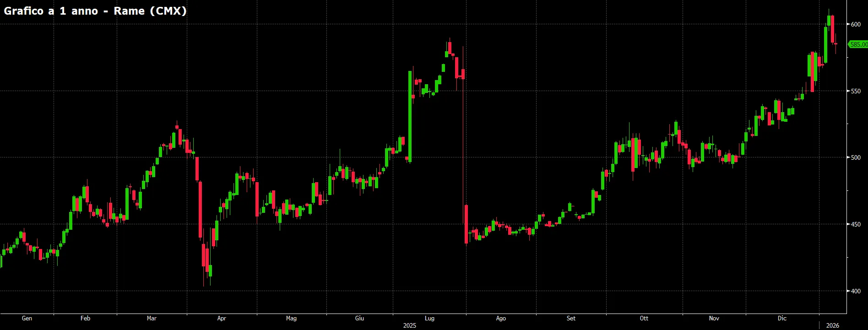Select the Giu month axis label
Viewport: 868px width, 330px height.
[x=360, y=318]
